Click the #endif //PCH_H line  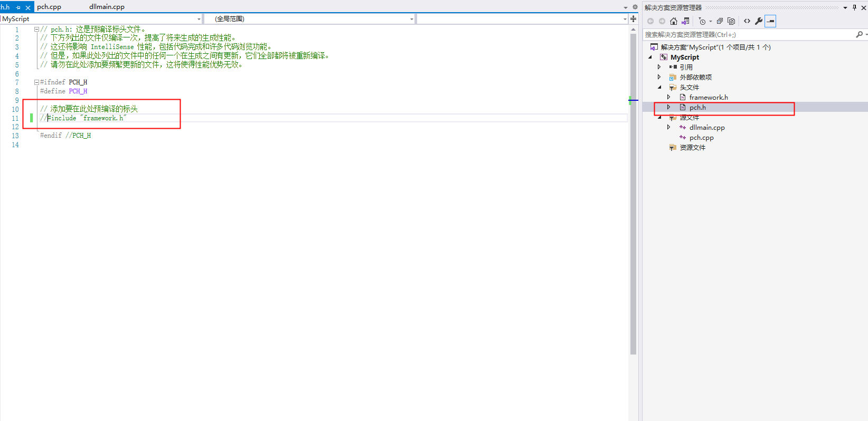pos(65,136)
